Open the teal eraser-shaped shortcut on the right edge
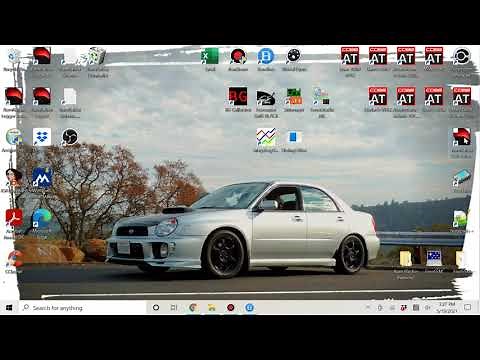Screen dimensions: 480x360 tap(462, 178)
